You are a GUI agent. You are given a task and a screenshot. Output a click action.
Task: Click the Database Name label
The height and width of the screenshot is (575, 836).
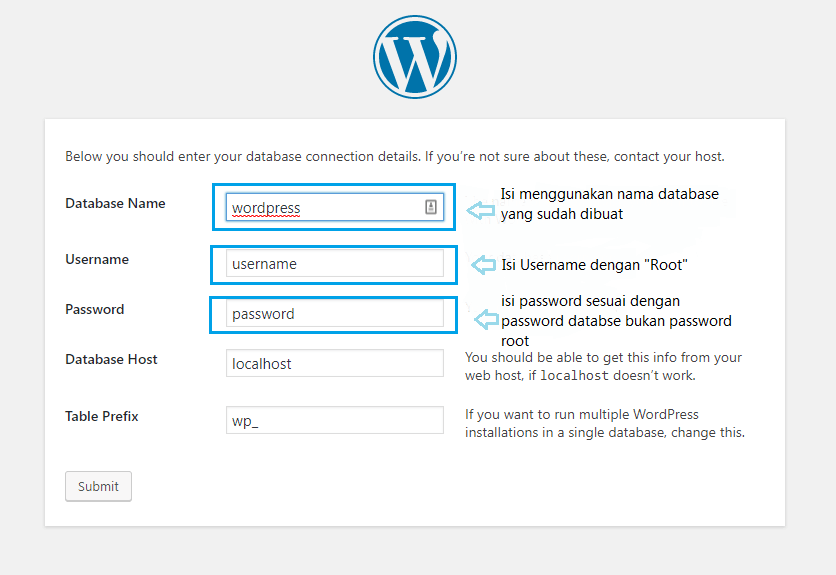115,203
